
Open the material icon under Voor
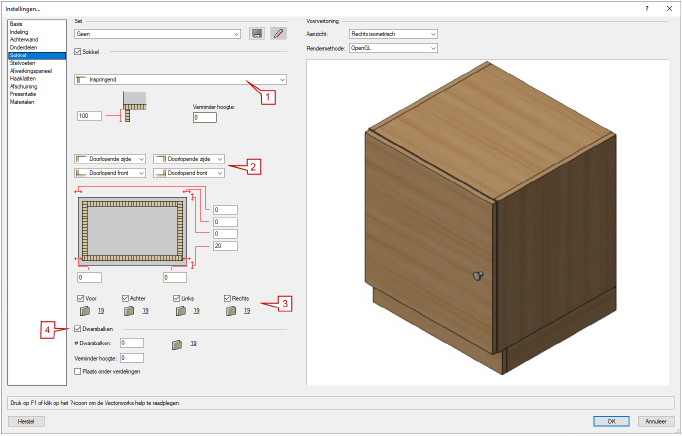coord(85,311)
